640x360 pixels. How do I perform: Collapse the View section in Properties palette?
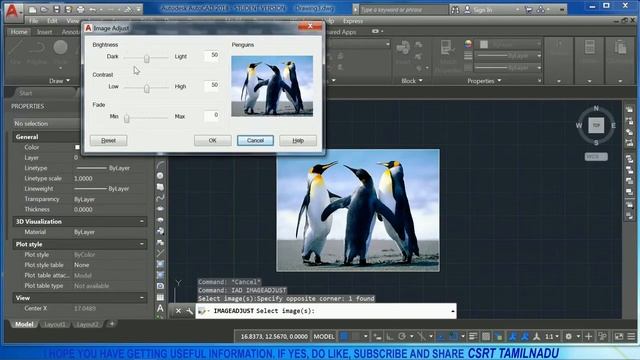pyautogui.click(x=142, y=298)
